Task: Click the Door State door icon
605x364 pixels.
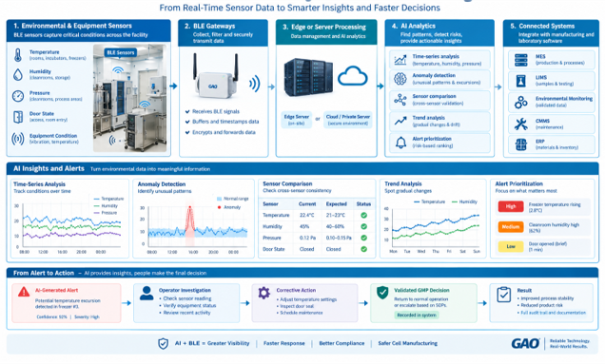Action: click(18, 117)
